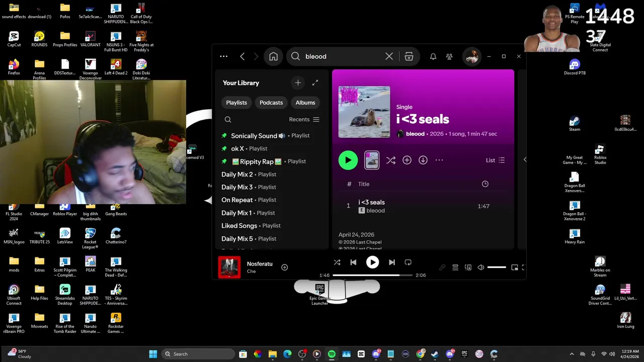Screen dimensions: 644x362
Task: Click i <3 seals album cover
Action: [x=364, y=112]
